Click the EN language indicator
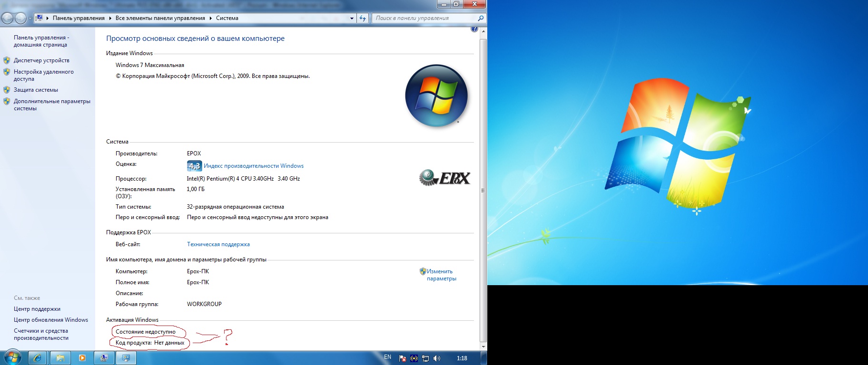Viewport: 868px width, 365px height. (x=388, y=357)
